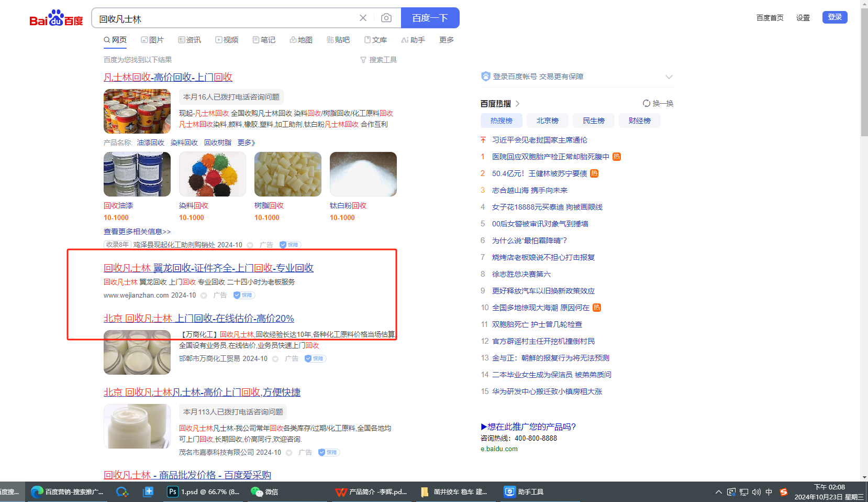
Task: Open the 设置 menu
Action: click(x=803, y=18)
